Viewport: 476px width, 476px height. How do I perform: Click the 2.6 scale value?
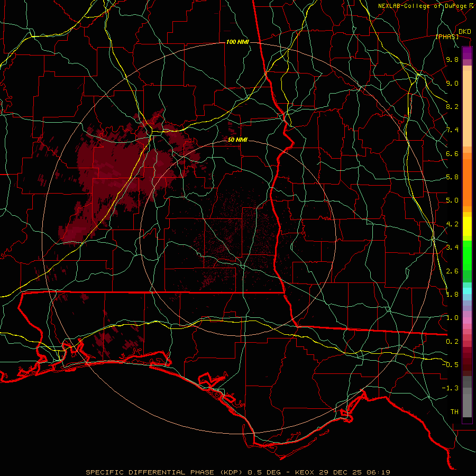pyautogui.click(x=452, y=271)
